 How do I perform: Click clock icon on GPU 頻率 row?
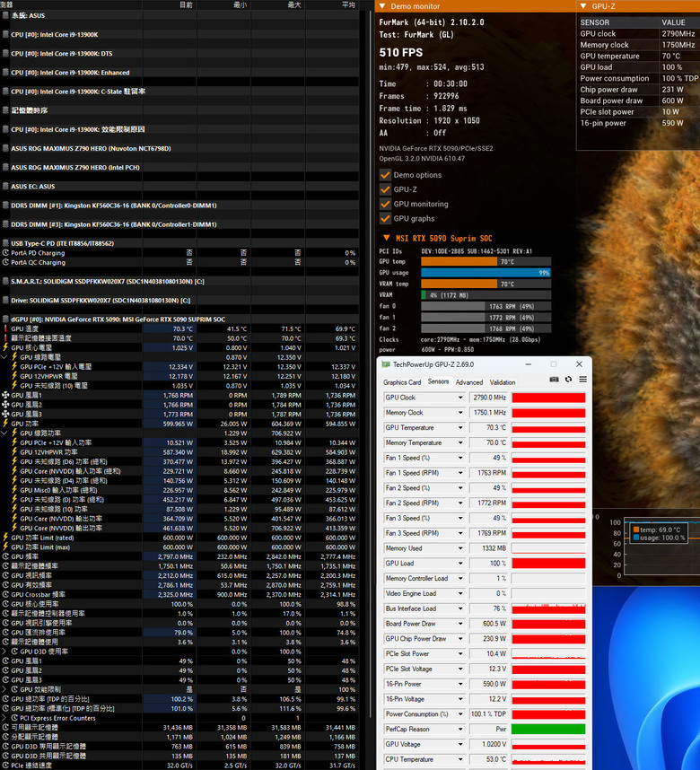coord(5,556)
